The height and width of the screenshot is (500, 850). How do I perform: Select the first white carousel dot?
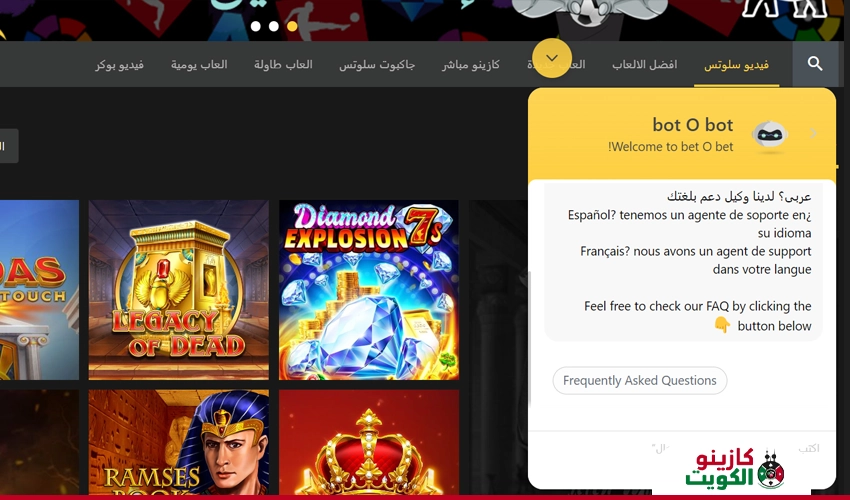coord(256,26)
